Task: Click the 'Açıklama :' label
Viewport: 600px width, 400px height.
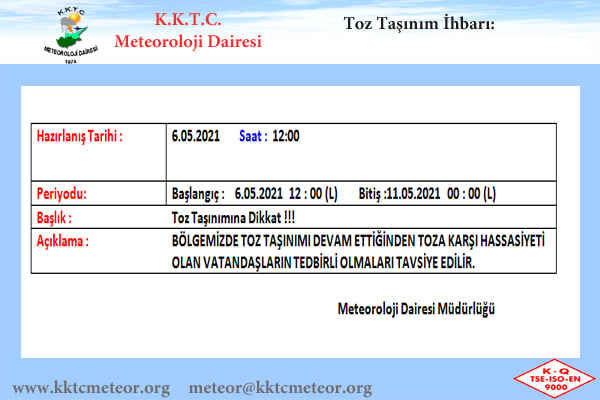Action: pyautogui.click(x=62, y=241)
